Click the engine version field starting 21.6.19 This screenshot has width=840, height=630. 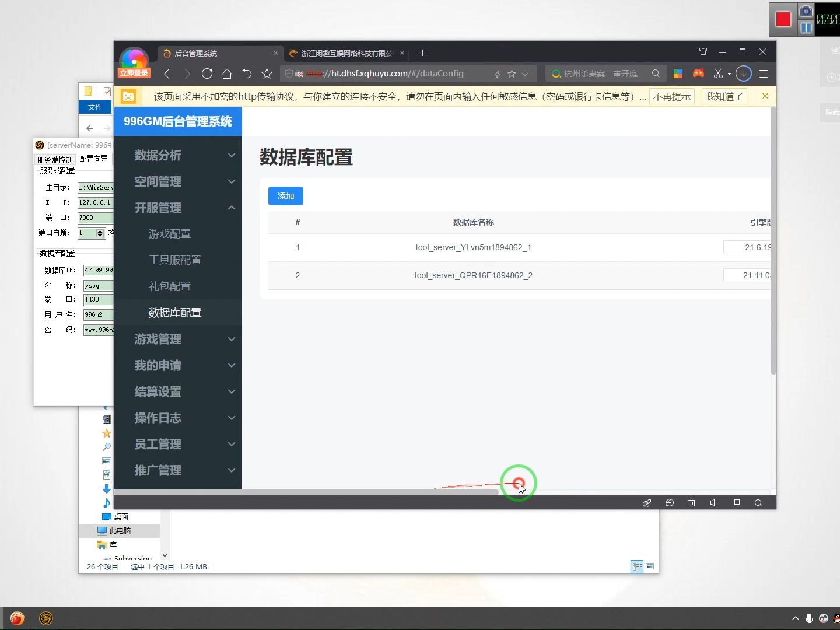pos(747,247)
